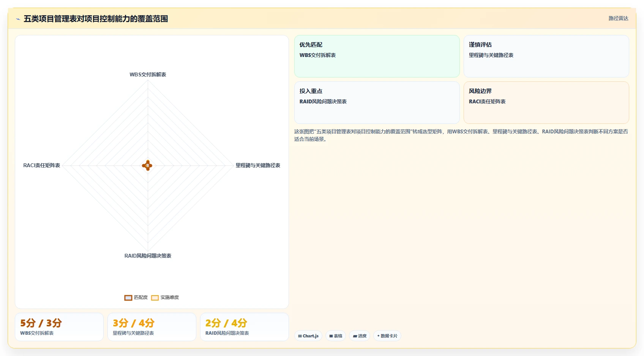
Task: Open the 风险边界 card
Action: tap(546, 103)
